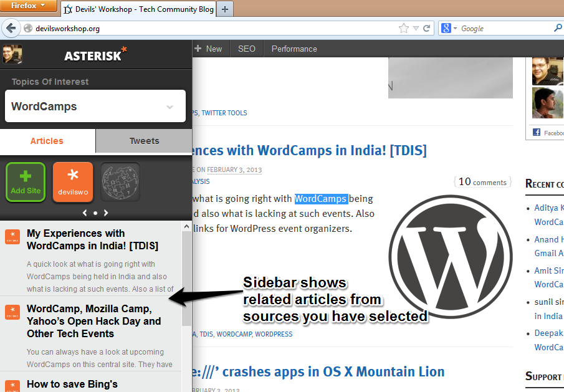Open the Deepak commenter link
Image resolution: width=564 pixels, height=392 pixels.
(549, 333)
